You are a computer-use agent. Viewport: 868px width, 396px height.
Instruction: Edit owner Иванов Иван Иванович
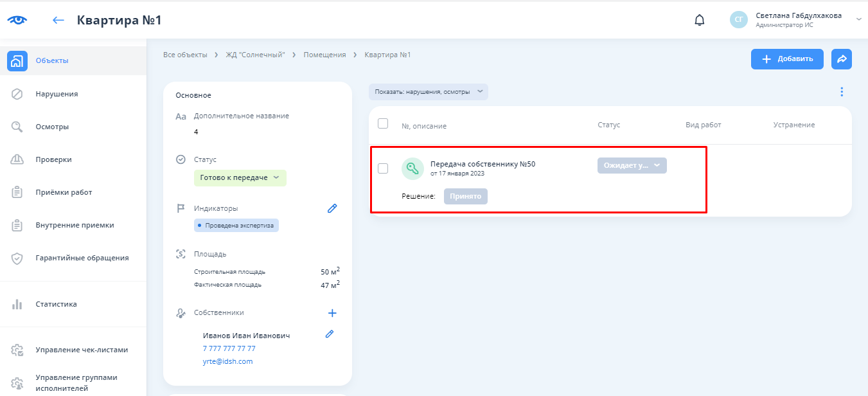pos(330,334)
